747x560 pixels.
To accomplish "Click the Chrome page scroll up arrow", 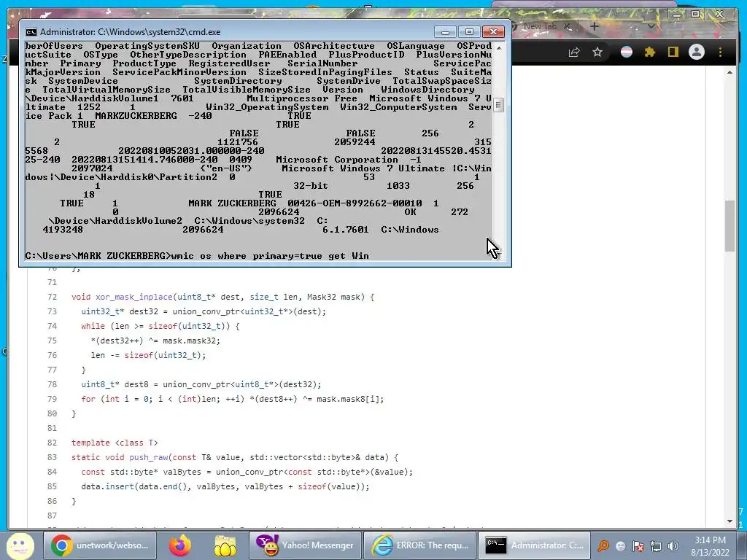I will coord(729,72).
